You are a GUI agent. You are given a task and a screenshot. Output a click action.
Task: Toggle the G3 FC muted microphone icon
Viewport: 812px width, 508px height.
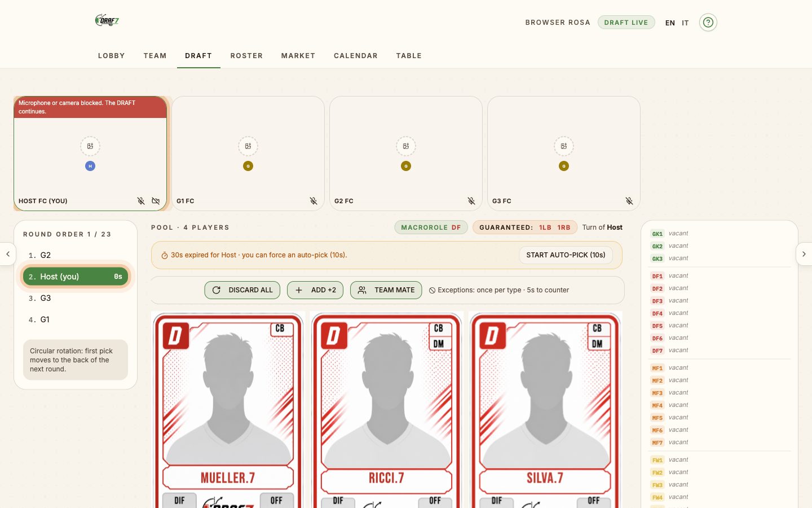(x=629, y=201)
